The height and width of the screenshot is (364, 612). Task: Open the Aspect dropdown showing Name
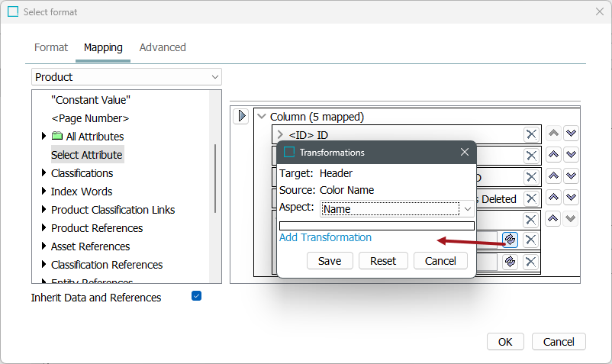(397, 209)
